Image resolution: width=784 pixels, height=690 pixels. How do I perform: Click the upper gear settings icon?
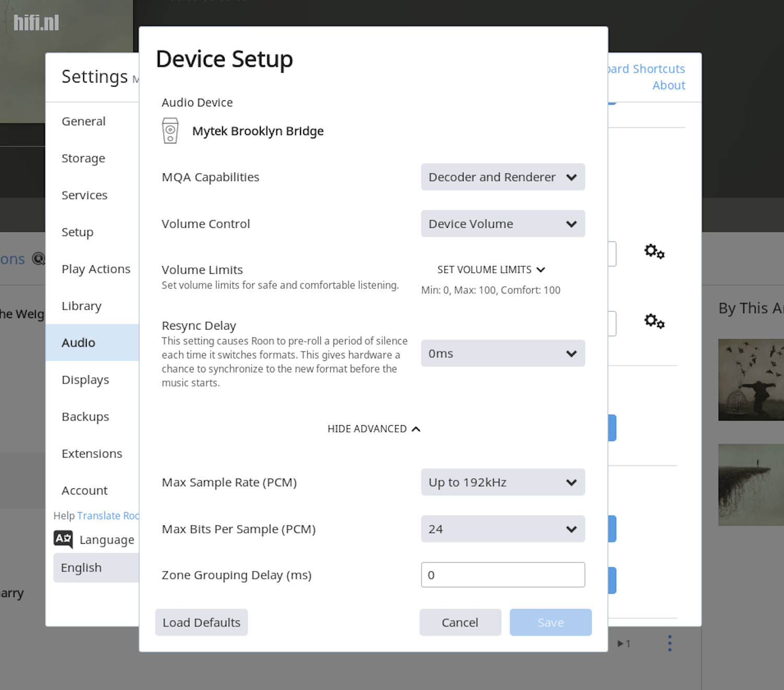click(654, 252)
